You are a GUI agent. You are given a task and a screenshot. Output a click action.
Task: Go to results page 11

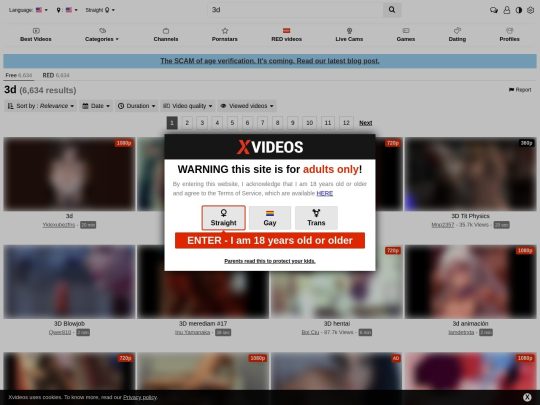328,123
